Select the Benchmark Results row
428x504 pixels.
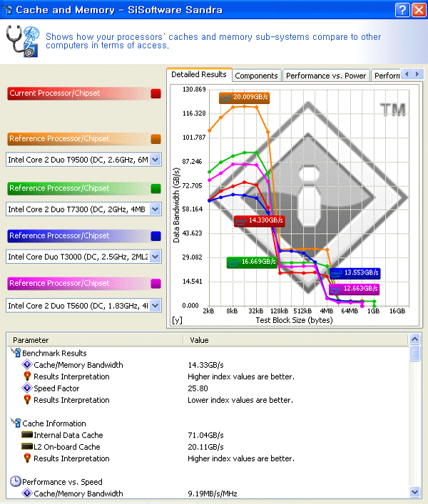(x=208, y=353)
